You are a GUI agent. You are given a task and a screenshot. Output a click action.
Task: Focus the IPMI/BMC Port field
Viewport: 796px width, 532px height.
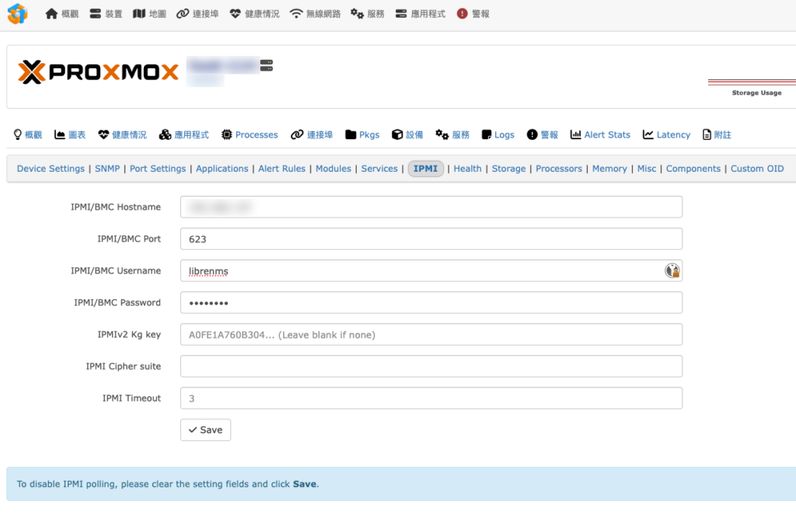[x=431, y=239]
